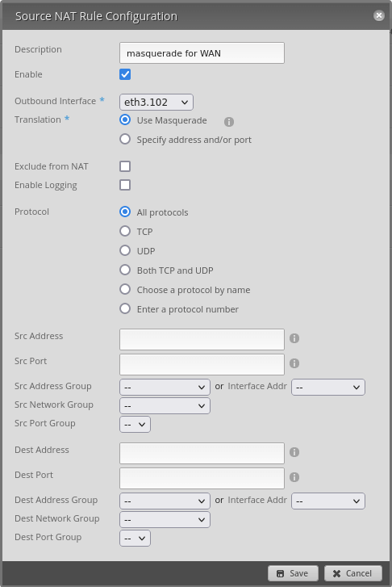Click the info icon next to Src Address
This screenshot has width=392, height=587.
pos(294,338)
